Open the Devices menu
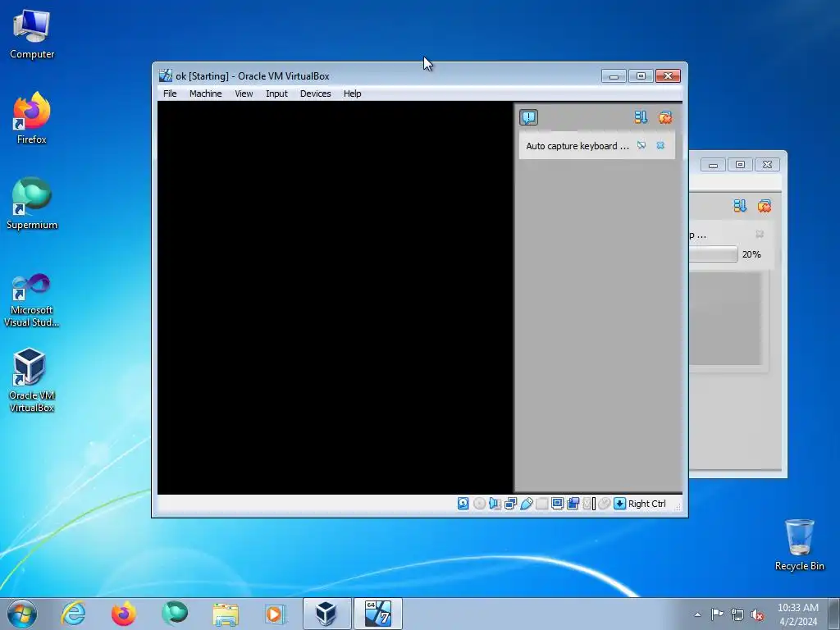The image size is (840, 630). (315, 94)
